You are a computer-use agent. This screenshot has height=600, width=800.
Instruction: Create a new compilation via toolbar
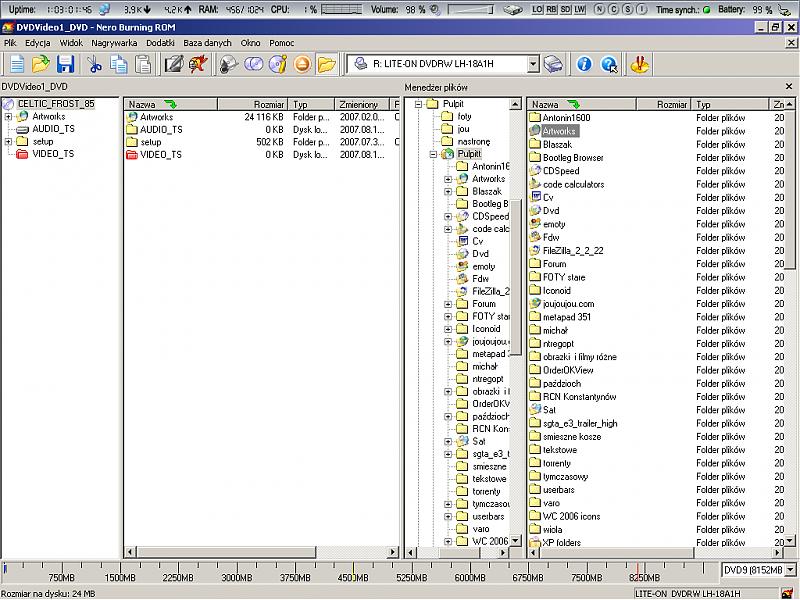pyautogui.click(x=17, y=64)
